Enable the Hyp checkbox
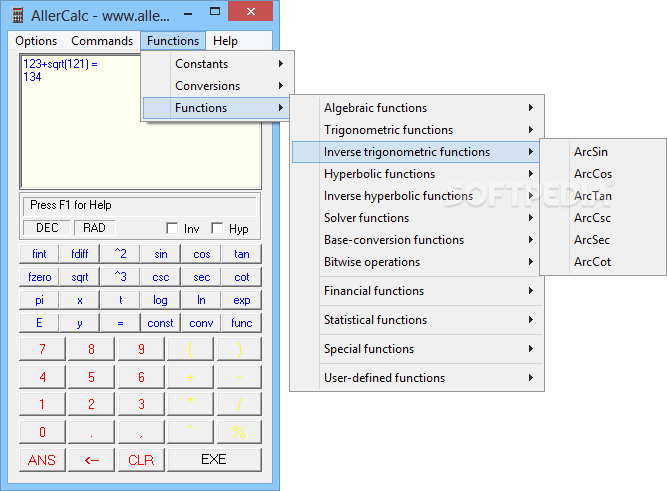The width and height of the screenshot is (667, 491). (x=217, y=228)
